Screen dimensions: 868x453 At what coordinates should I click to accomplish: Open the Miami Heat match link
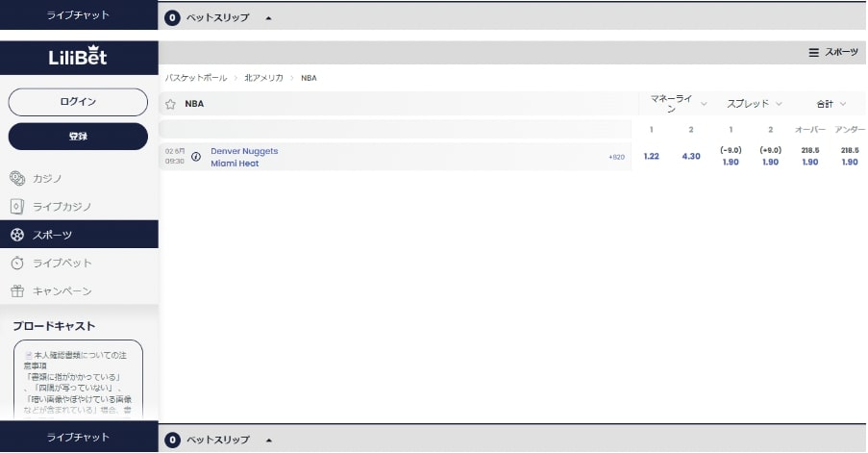[235, 164]
